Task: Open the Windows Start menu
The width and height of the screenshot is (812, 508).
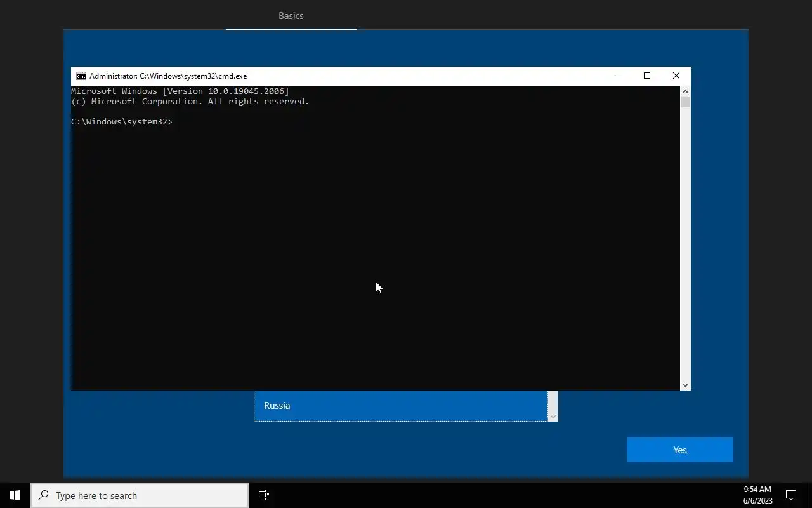Action: pos(15,495)
